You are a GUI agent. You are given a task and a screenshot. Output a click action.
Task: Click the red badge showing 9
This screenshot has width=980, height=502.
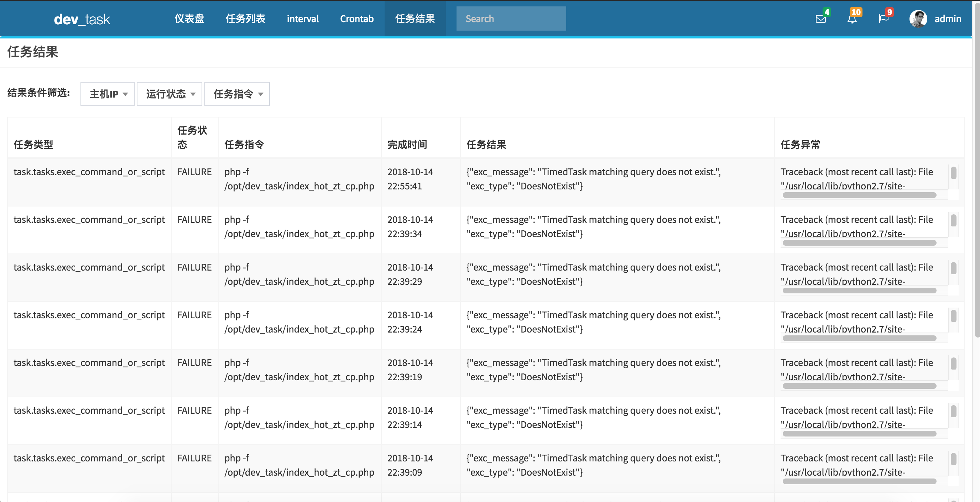click(889, 12)
